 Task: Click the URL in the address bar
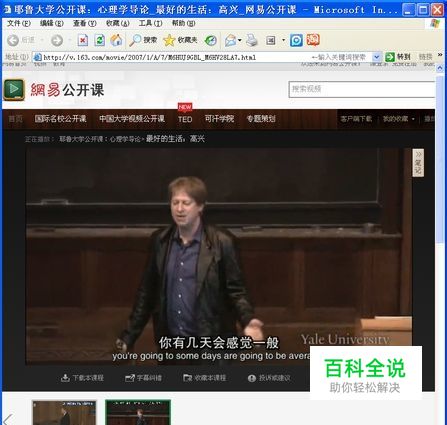150,57
